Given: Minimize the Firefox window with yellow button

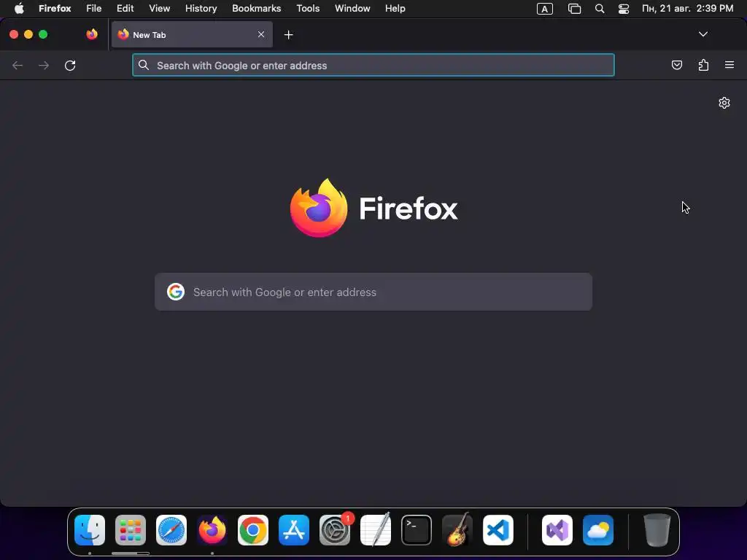Looking at the screenshot, I should (x=28, y=34).
